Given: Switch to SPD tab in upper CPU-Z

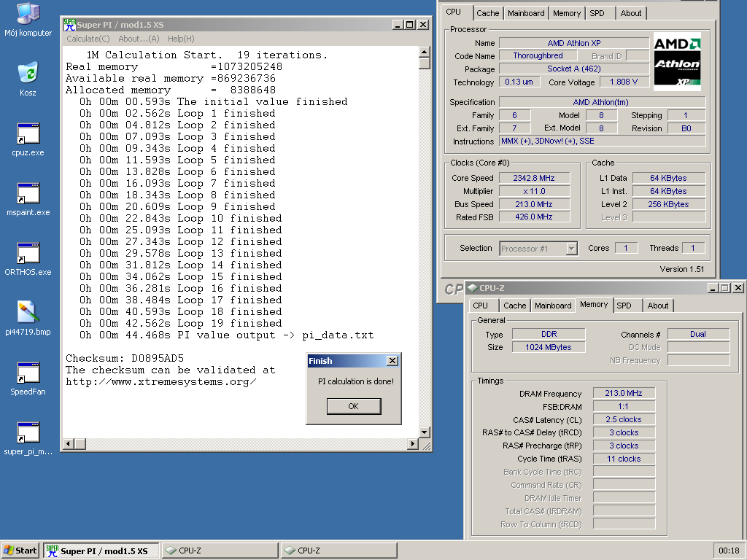Looking at the screenshot, I should tap(597, 13).
